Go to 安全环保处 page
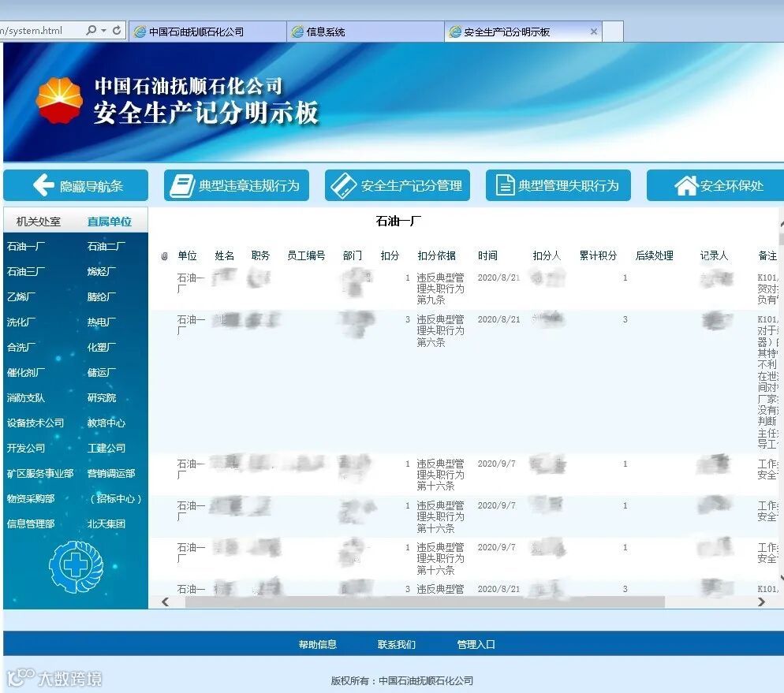 715,185
